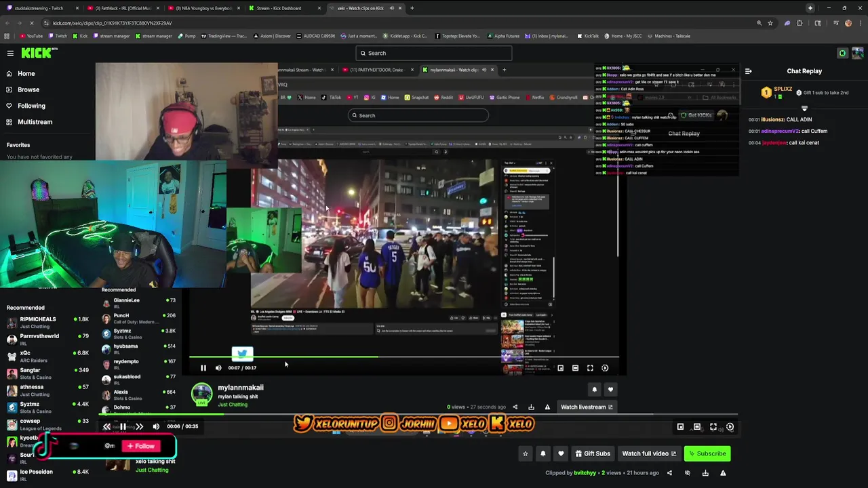Pause the main clip player
The width and height of the screenshot is (868, 488).
click(123, 426)
